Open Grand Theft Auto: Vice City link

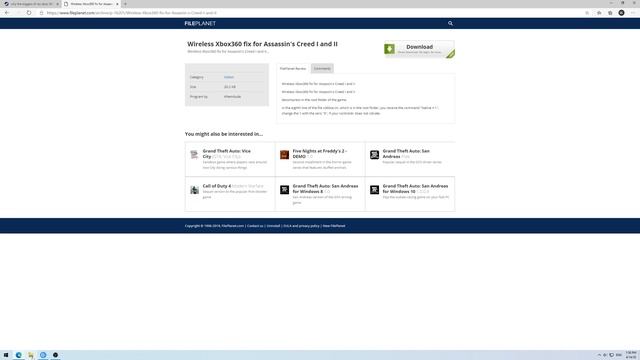[x=227, y=153]
